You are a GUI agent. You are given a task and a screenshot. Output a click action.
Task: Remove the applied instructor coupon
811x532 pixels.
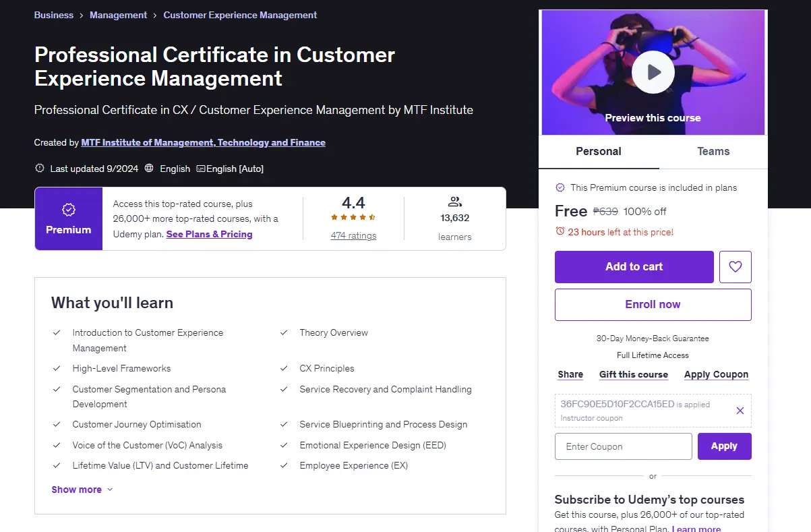click(740, 411)
